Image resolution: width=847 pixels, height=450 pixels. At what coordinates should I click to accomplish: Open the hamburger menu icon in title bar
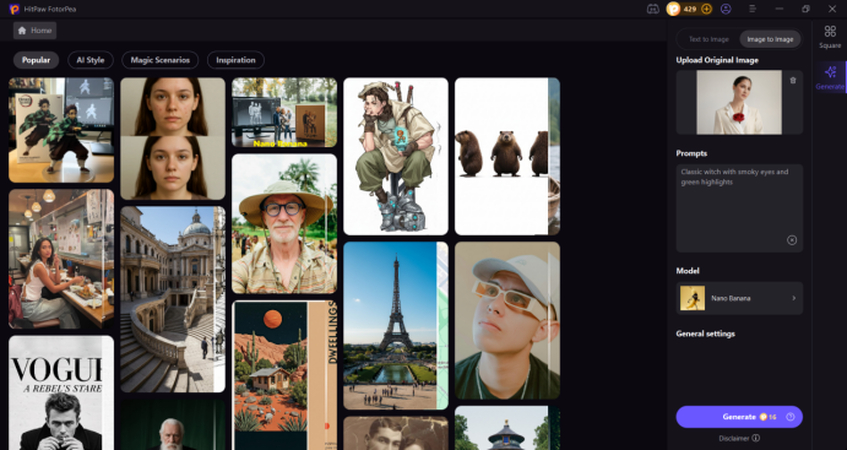tap(753, 9)
